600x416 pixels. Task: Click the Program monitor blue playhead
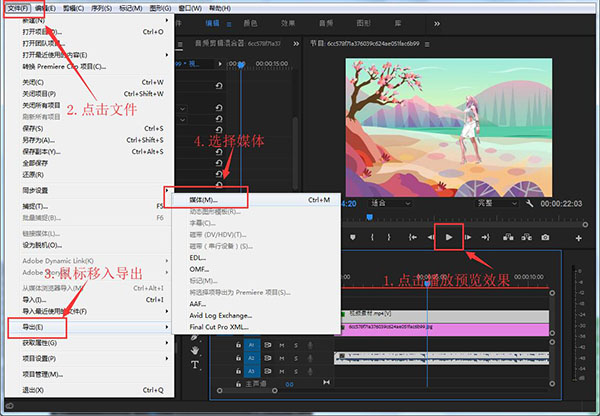(x=369, y=217)
